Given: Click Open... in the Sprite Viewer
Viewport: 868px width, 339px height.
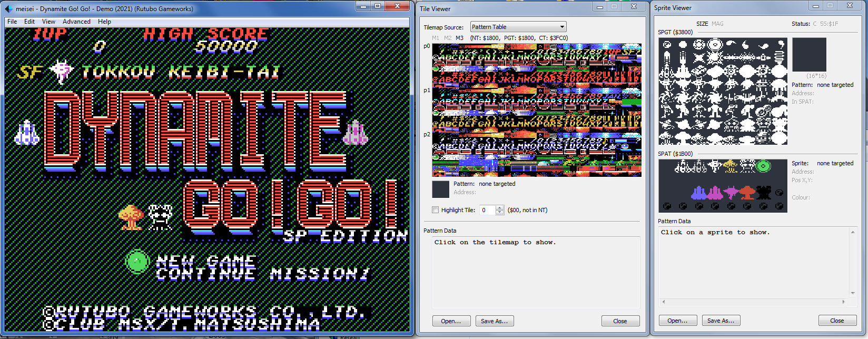Looking at the screenshot, I should (x=677, y=321).
